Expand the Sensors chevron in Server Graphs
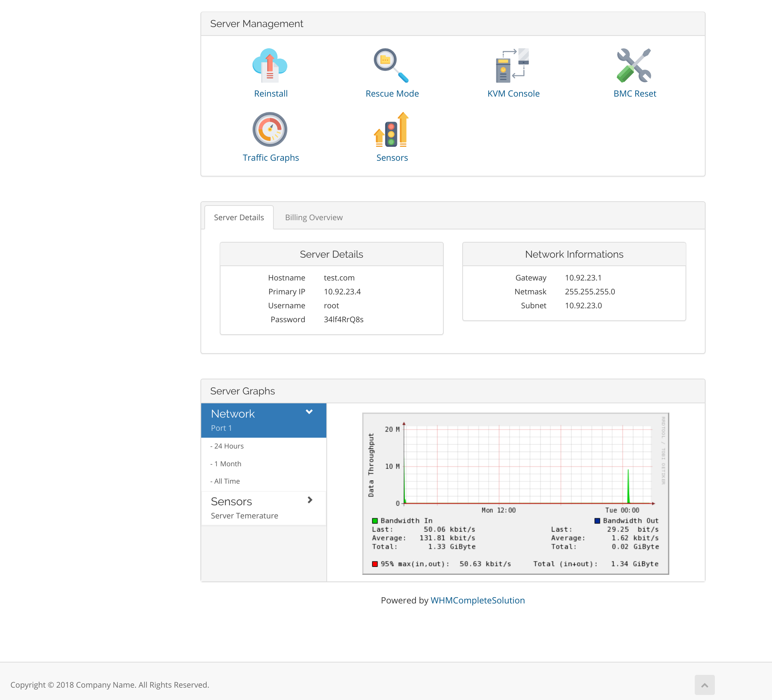 tap(310, 500)
